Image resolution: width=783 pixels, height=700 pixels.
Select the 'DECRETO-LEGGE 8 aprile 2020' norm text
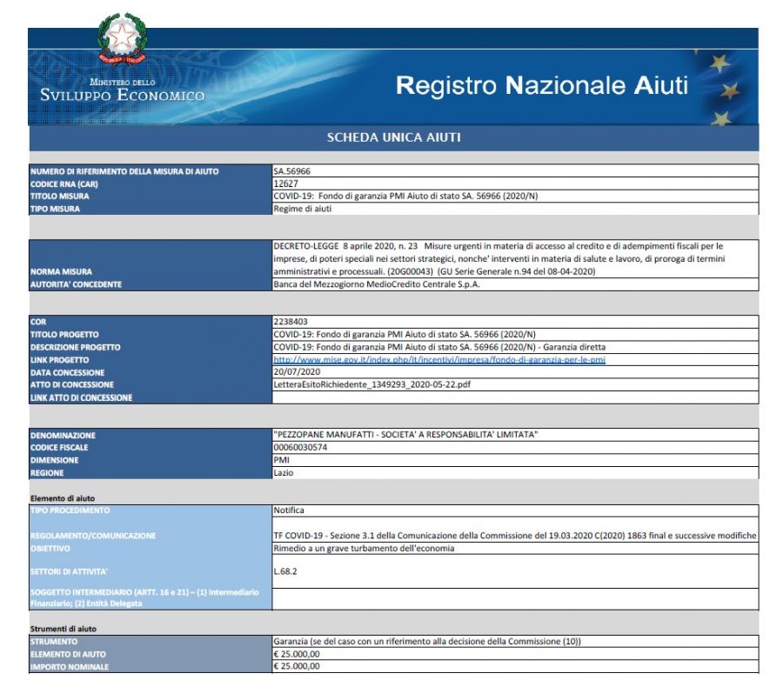point(499,258)
